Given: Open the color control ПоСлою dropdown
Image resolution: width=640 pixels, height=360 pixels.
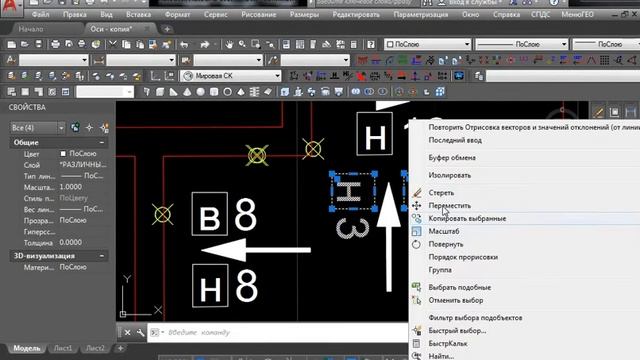Looking at the screenshot, I should tap(427, 44).
